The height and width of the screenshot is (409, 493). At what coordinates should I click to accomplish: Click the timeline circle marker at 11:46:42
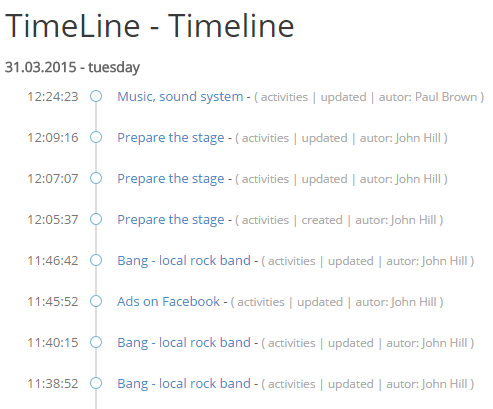click(x=96, y=260)
